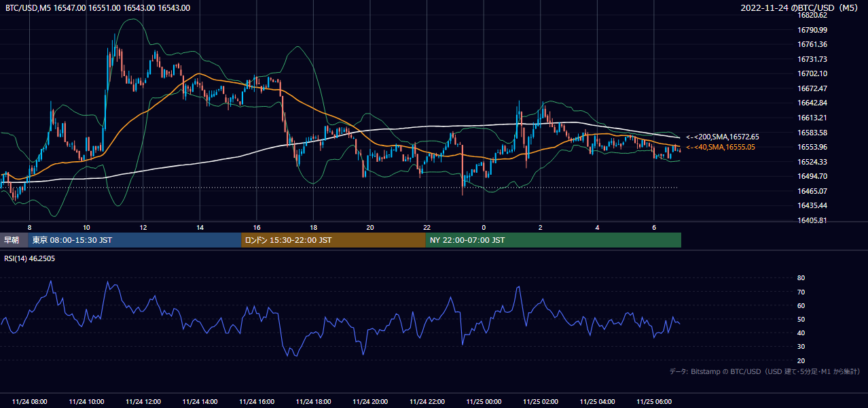Click the hour label 16 under the price chart
Screen dimensions: 868x408
[x=257, y=227]
